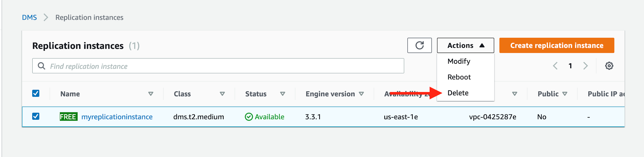Click the Available status text

[269, 117]
